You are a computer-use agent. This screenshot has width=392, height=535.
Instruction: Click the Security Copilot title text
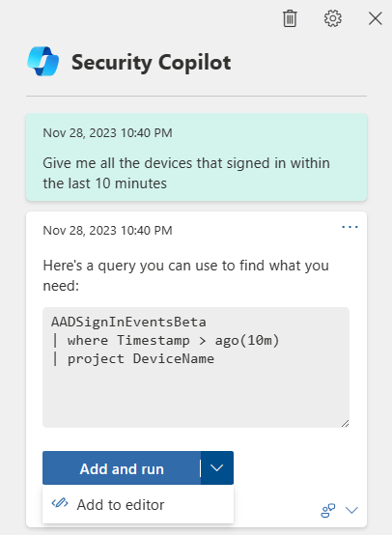(152, 63)
